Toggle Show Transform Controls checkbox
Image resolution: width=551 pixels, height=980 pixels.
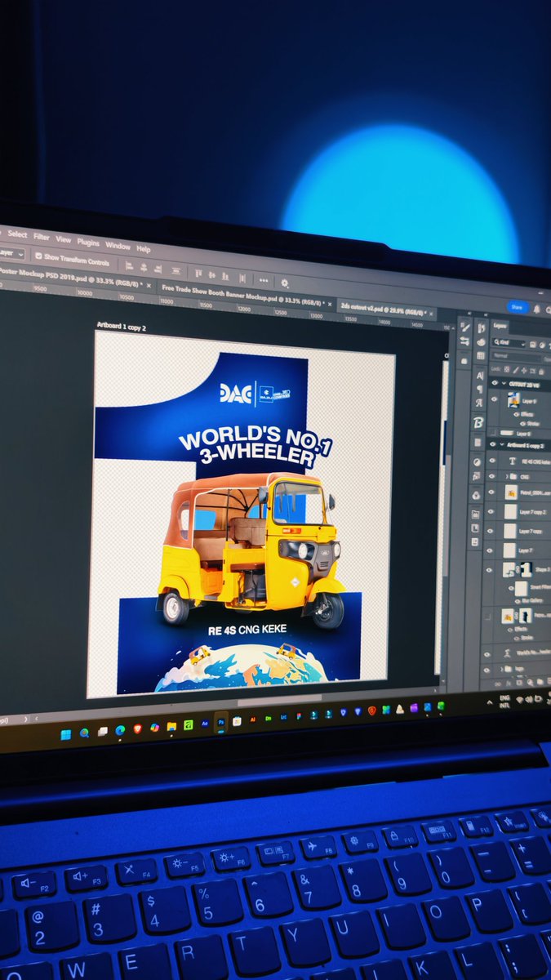click(38, 256)
